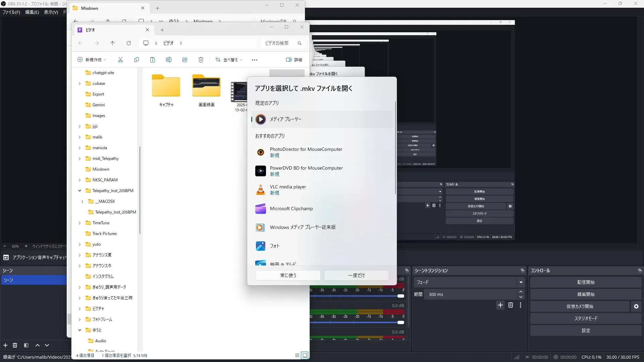Switch to details list view toggle
This screenshot has width=644, height=362.
(x=297, y=355)
